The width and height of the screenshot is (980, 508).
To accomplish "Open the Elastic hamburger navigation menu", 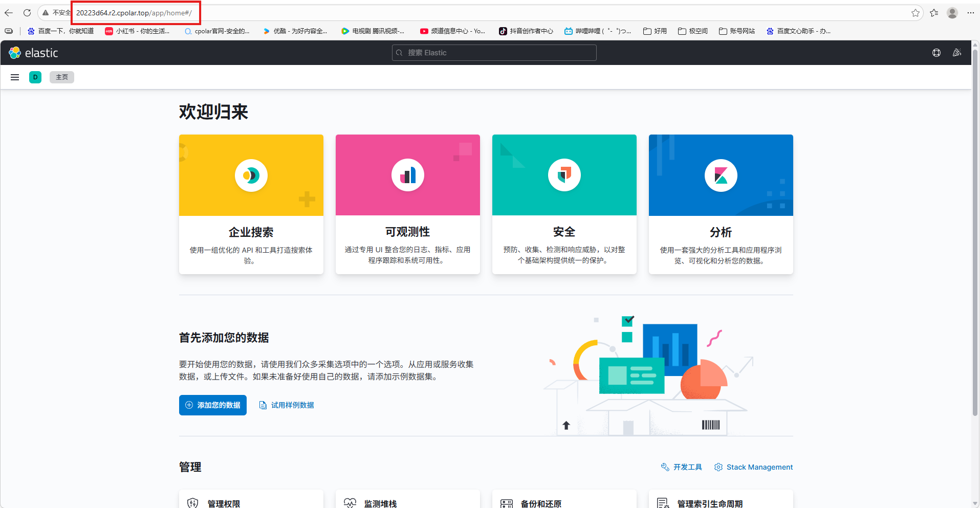I will tap(15, 77).
